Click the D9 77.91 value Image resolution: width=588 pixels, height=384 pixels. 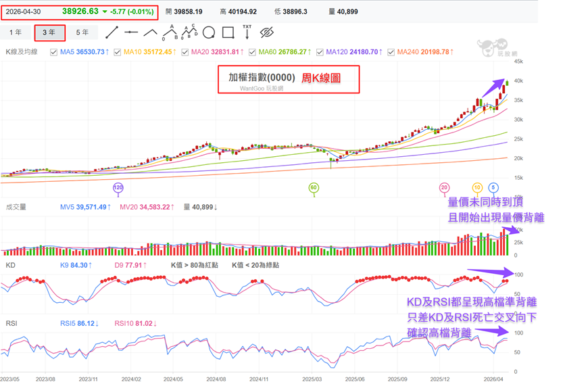(130, 265)
